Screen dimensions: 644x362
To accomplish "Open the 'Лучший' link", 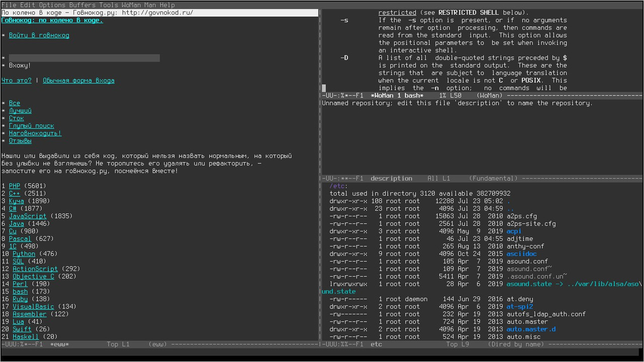I will click(20, 111).
